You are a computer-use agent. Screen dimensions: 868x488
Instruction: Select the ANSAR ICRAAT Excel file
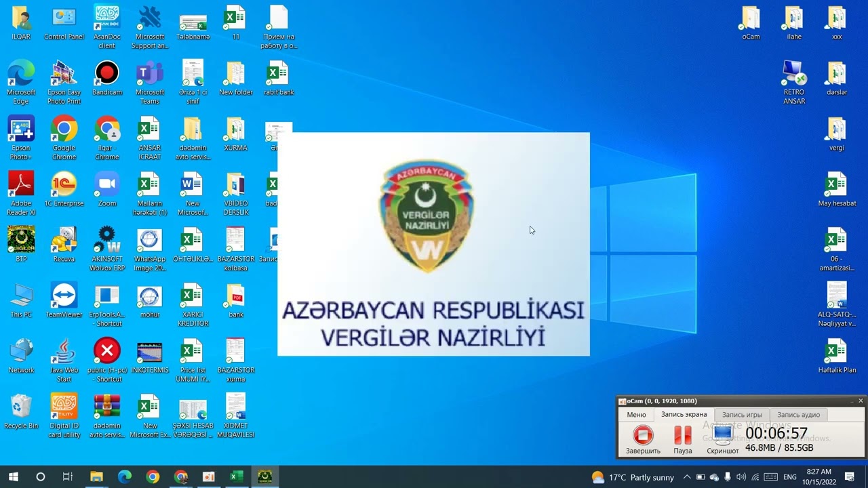tap(150, 138)
